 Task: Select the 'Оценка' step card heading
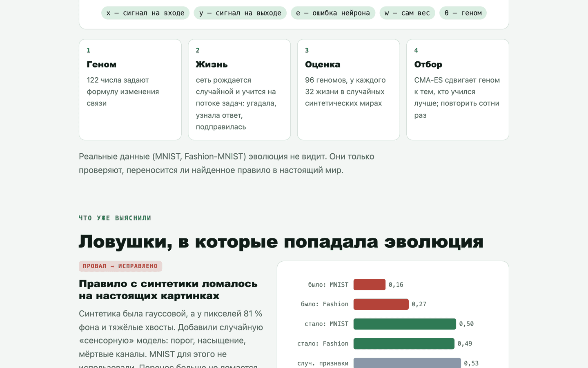(x=323, y=65)
